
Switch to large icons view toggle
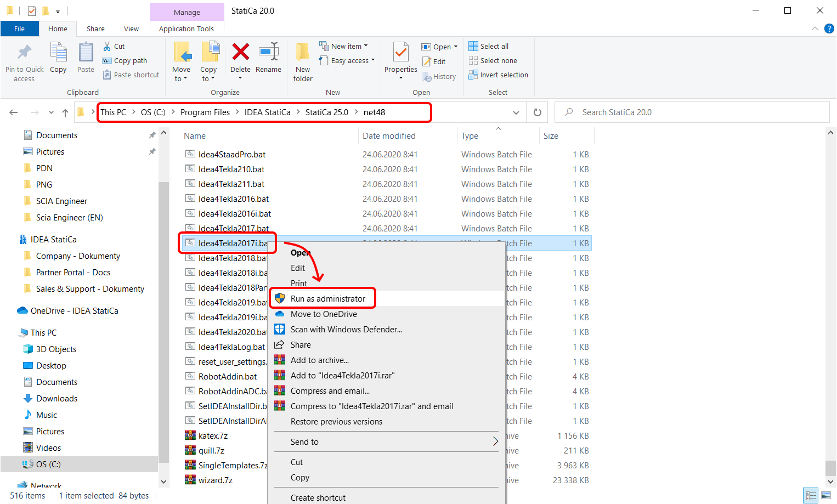point(826,496)
